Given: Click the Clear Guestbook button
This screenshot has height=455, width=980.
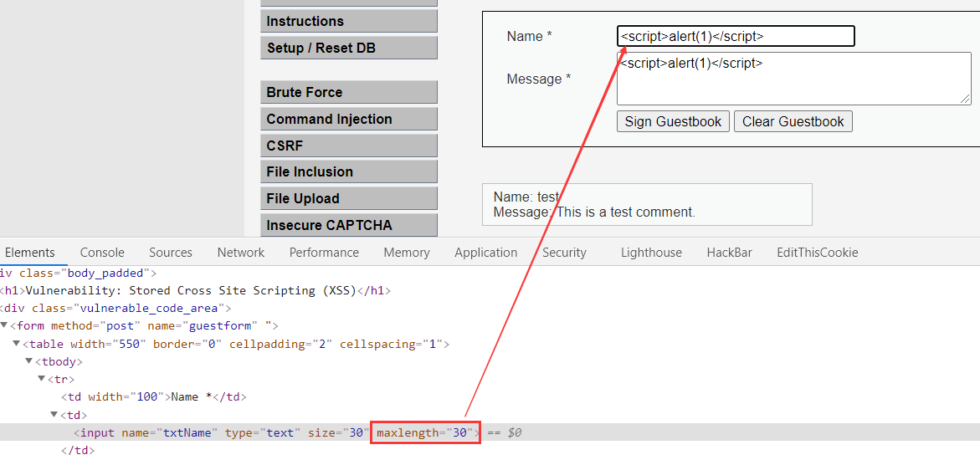Looking at the screenshot, I should tap(793, 121).
